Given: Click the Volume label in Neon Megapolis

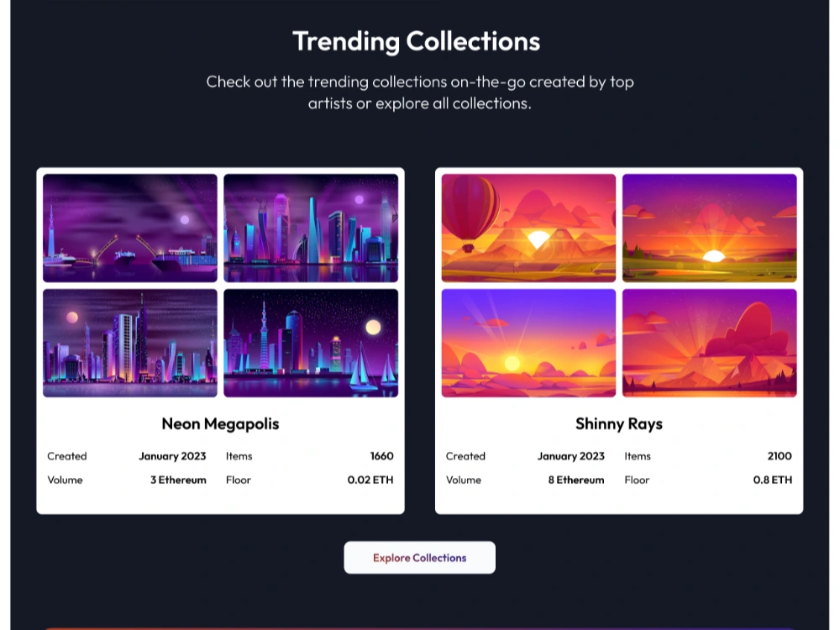Looking at the screenshot, I should (65, 480).
